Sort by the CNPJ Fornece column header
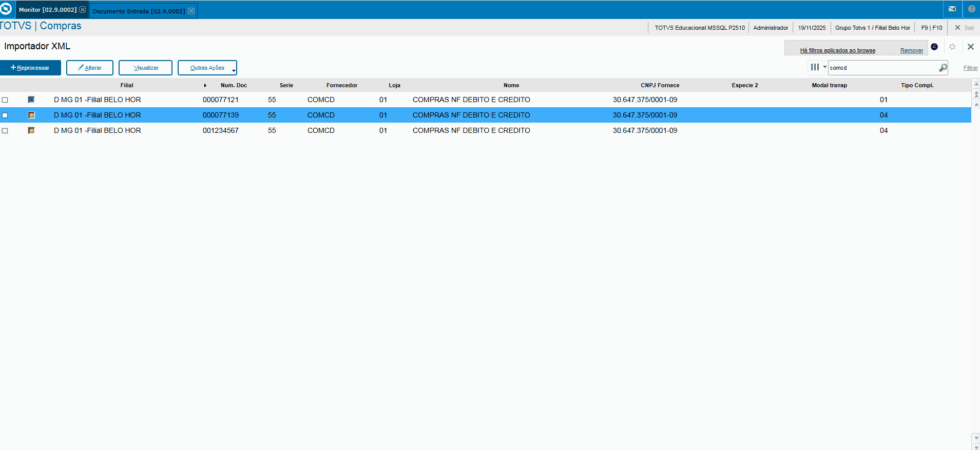Screen dimensions: 980x450 pos(660,85)
